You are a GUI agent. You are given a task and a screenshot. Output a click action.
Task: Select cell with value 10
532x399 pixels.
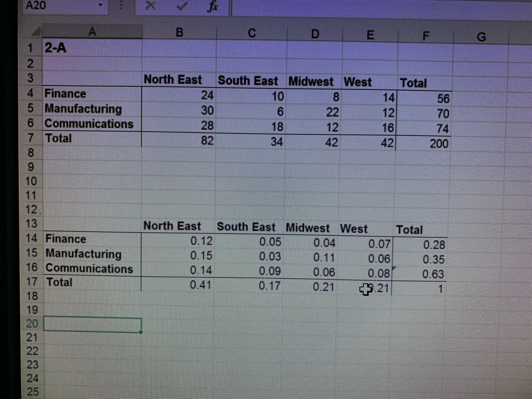coord(252,97)
